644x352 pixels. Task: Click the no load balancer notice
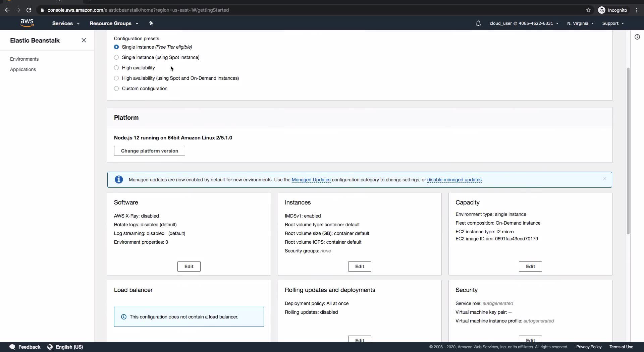(189, 317)
